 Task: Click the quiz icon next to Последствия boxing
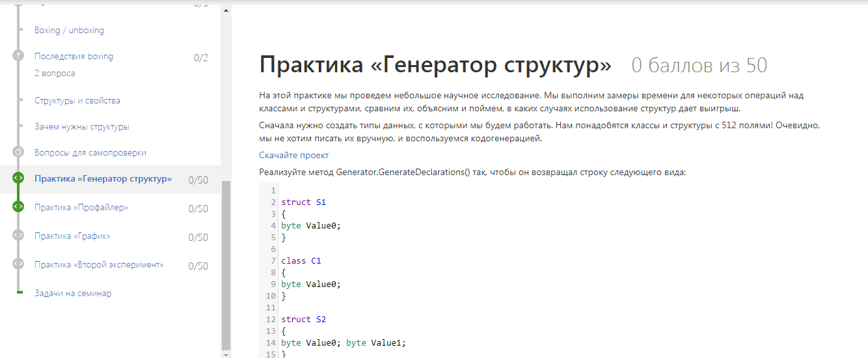(18, 55)
